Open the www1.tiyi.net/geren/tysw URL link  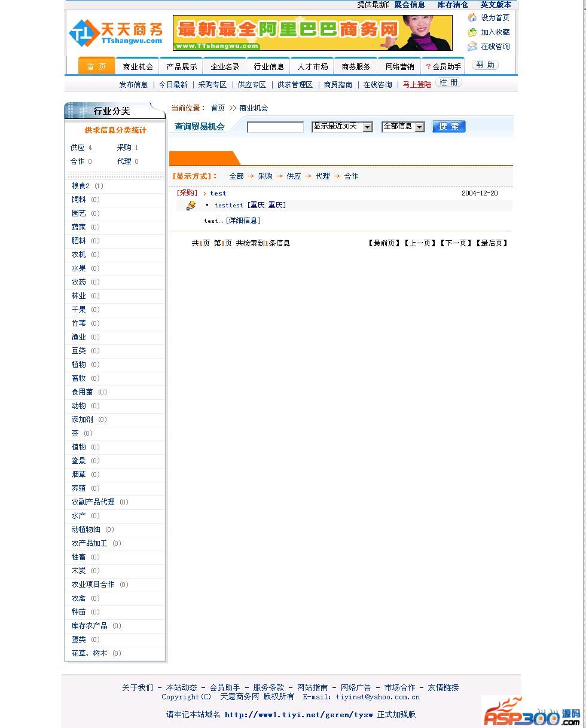click(299, 714)
